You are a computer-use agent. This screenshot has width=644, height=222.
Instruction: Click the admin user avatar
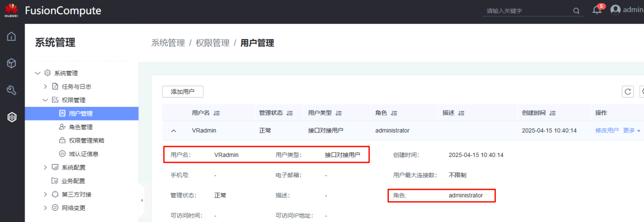615,10
